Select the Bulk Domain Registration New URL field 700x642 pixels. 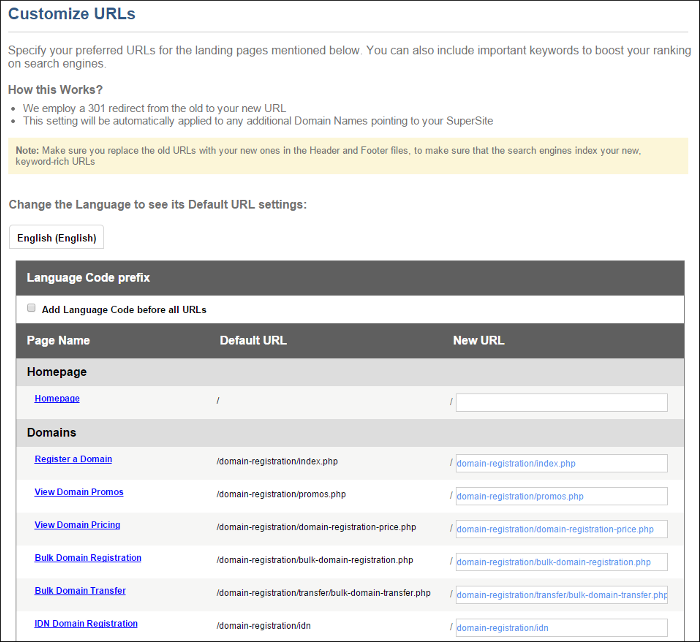(561, 562)
